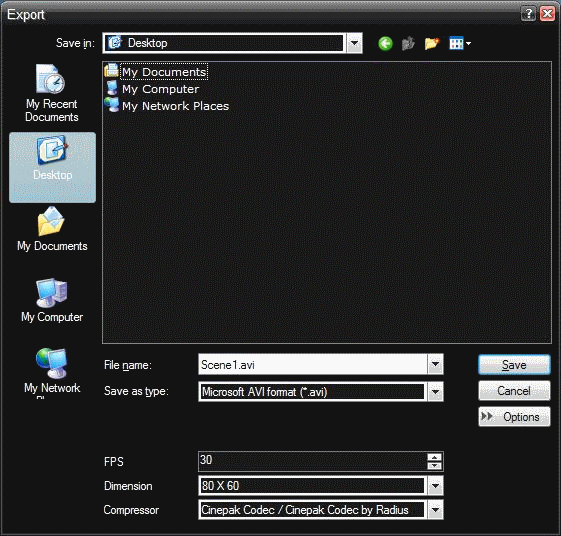Select My Computer in the file list

[152, 89]
